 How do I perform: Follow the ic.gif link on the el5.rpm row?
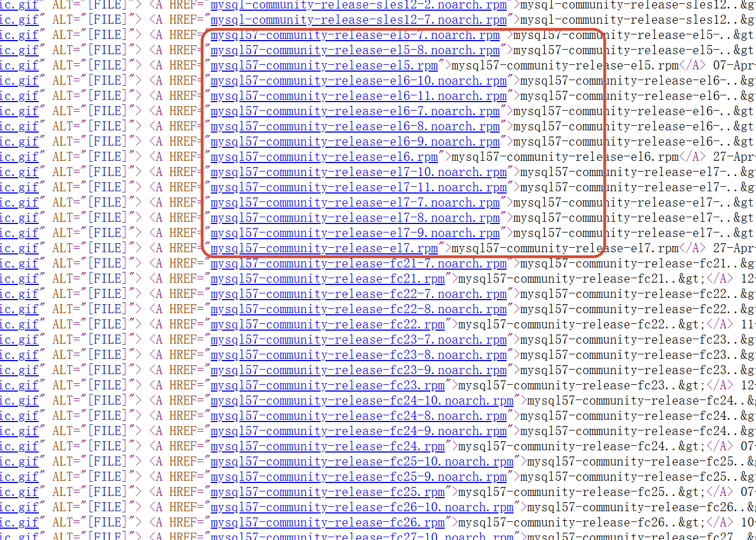[x=19, y=65]
